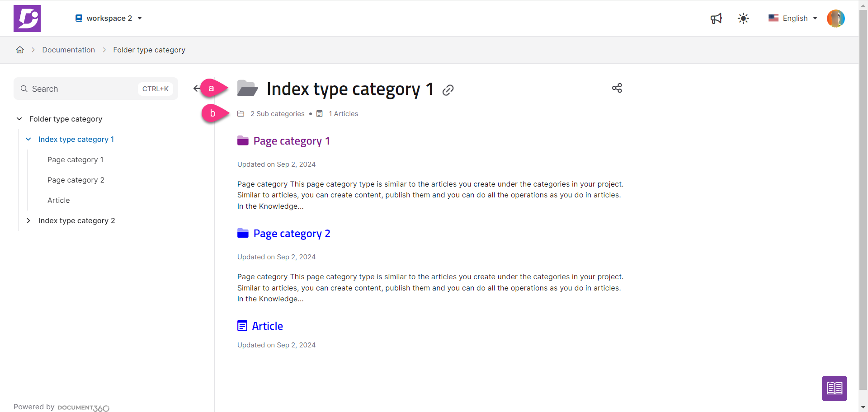Collapse the Index type category 1 chevron
The height and width of the screenshot is (412, 868).
pyautogui.click(x=28, y=139)
